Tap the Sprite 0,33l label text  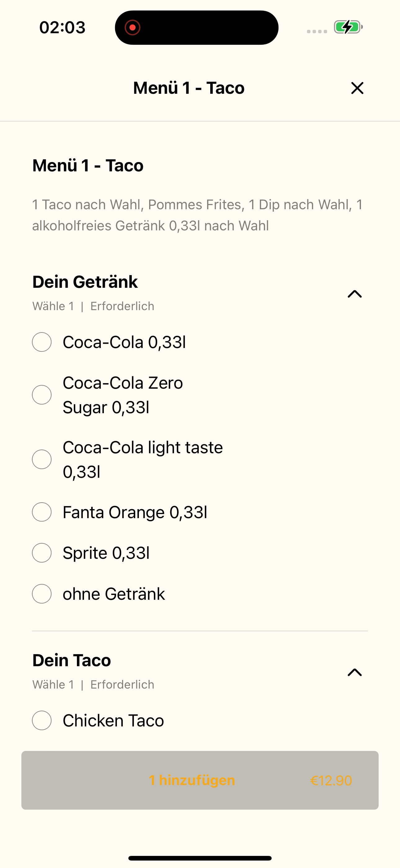pyautogui.click(x=106, y=553)
